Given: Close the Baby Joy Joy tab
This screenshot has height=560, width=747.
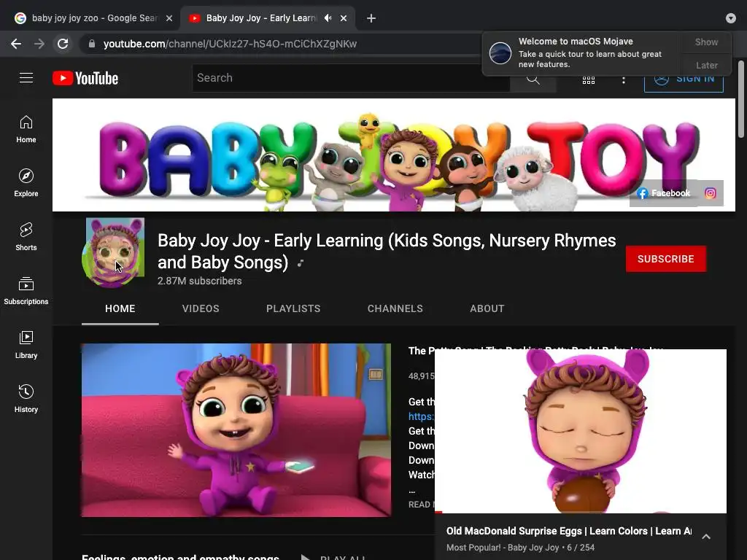Looking at the screenshot, I should pyautogui.click(x=344, y=18).
